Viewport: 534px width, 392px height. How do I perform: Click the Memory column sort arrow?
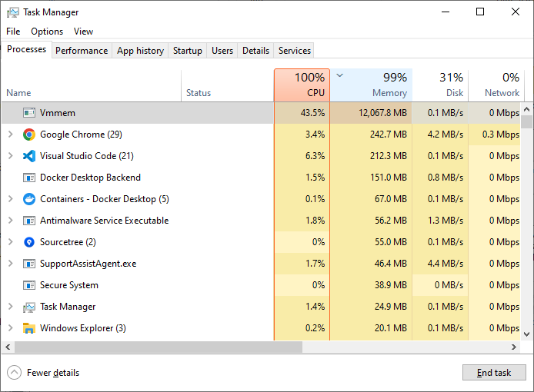coord(339,75)
